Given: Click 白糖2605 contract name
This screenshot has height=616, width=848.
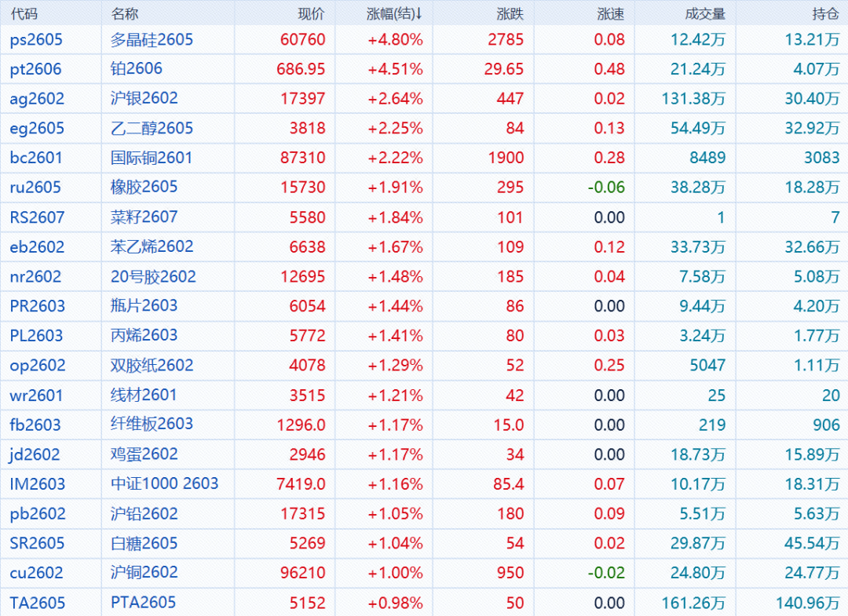Looking at the screenshot, I should pyautogui.click(x=144, y=543).
